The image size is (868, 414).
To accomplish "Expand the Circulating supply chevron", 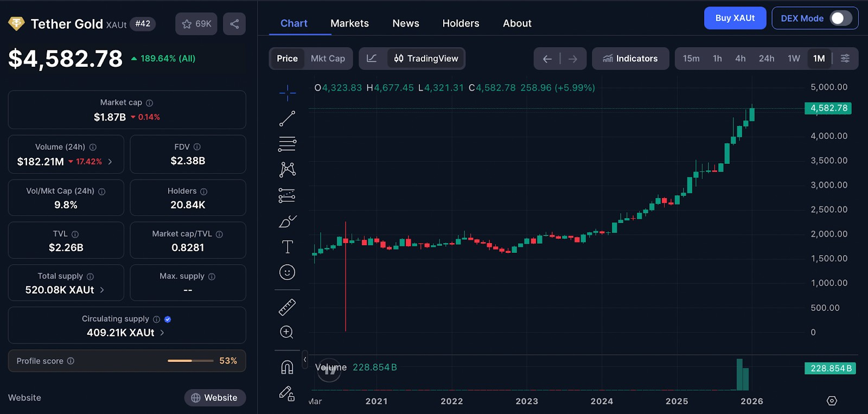I will pyautogui.click(x=162, y=333).
